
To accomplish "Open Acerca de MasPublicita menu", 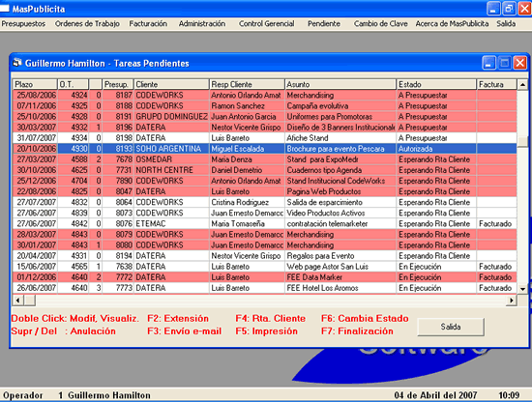I will coord(452,24).
